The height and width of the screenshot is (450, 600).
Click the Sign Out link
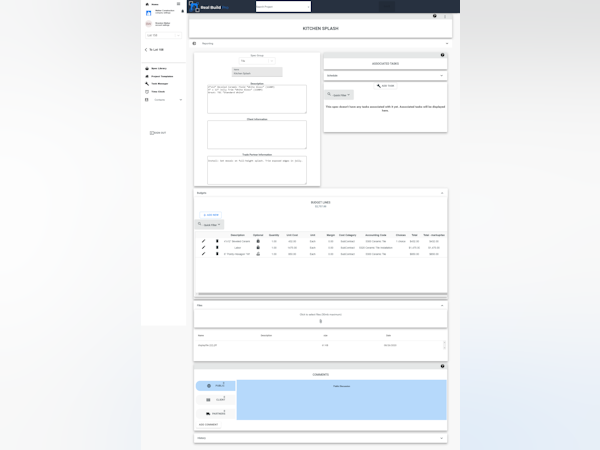click(160, 133)
